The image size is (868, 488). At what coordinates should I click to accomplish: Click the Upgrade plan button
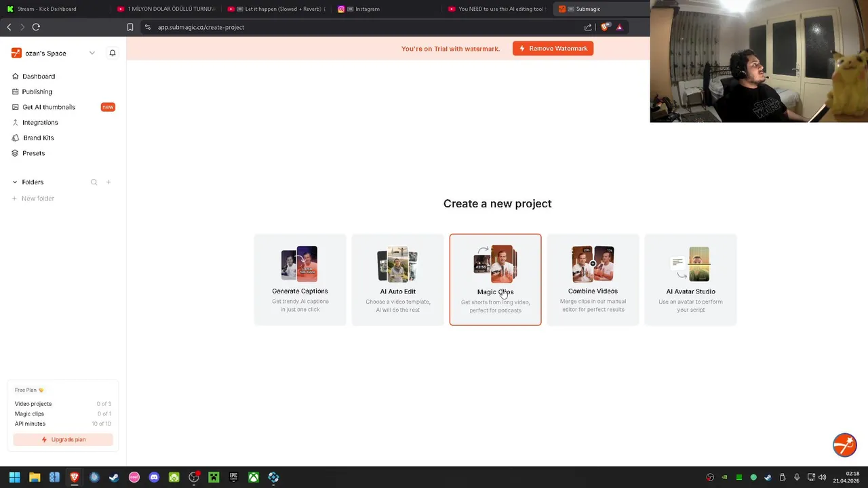(x=63, y=439)
